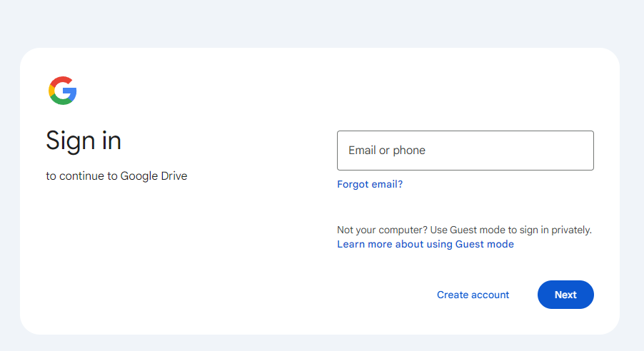Click the blue Next button
The height and width of the screenshot is (351, 644).
coord(565,295)
